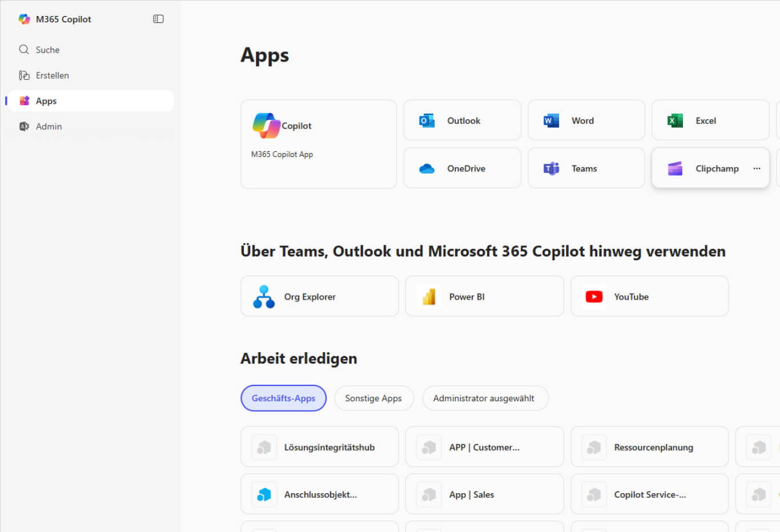Open more options for Clipchamp
This screenshot has width=780, height=532.
point(757,168)
